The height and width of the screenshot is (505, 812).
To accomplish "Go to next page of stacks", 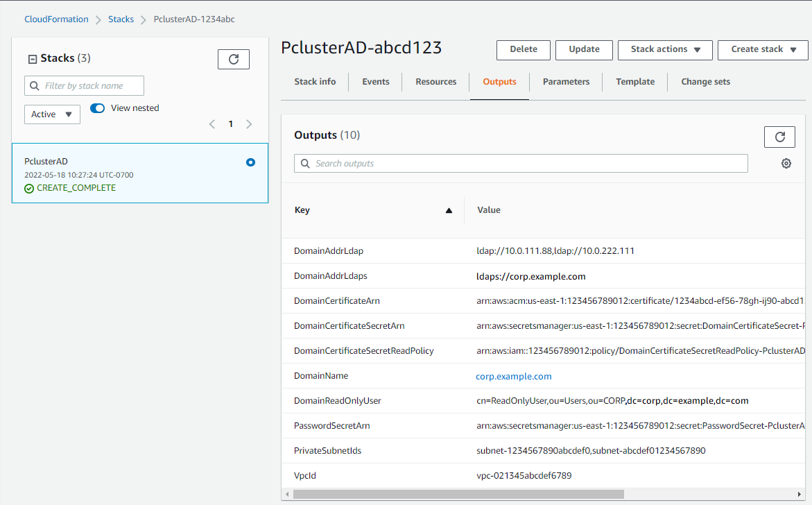I will [x=249, y=124].
